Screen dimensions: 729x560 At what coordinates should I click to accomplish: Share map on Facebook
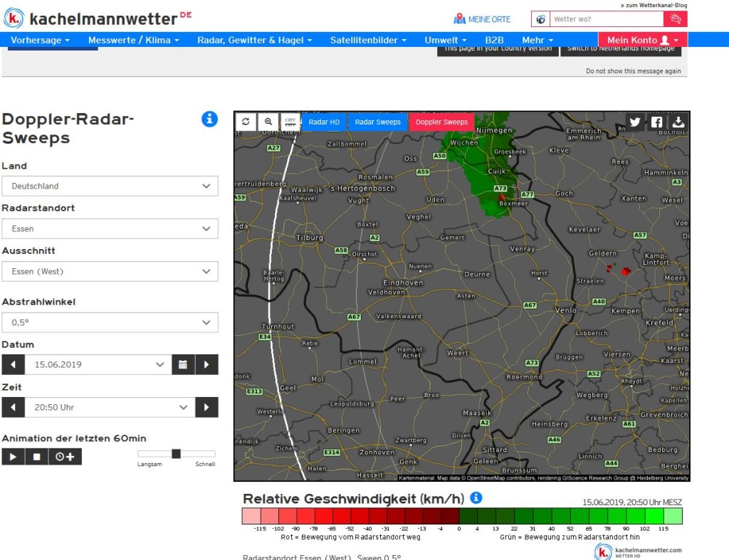(x=656, y=122)
